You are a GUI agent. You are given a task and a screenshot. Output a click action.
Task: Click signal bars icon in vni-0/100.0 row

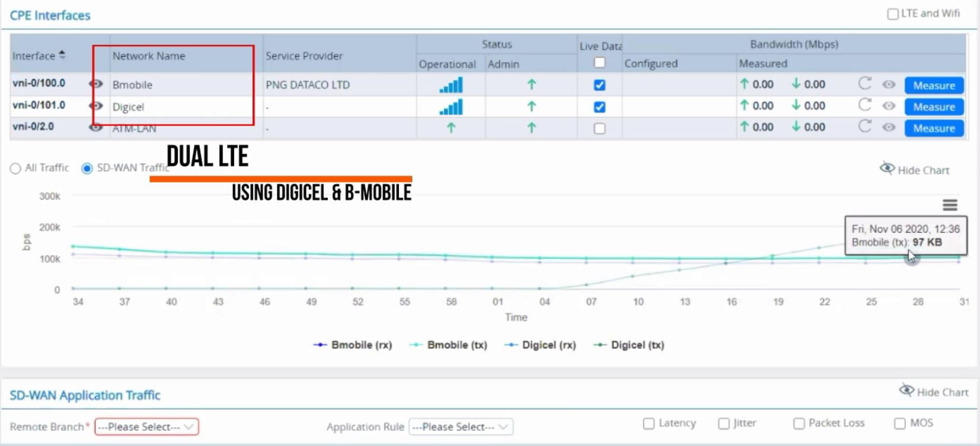point(451,85)
